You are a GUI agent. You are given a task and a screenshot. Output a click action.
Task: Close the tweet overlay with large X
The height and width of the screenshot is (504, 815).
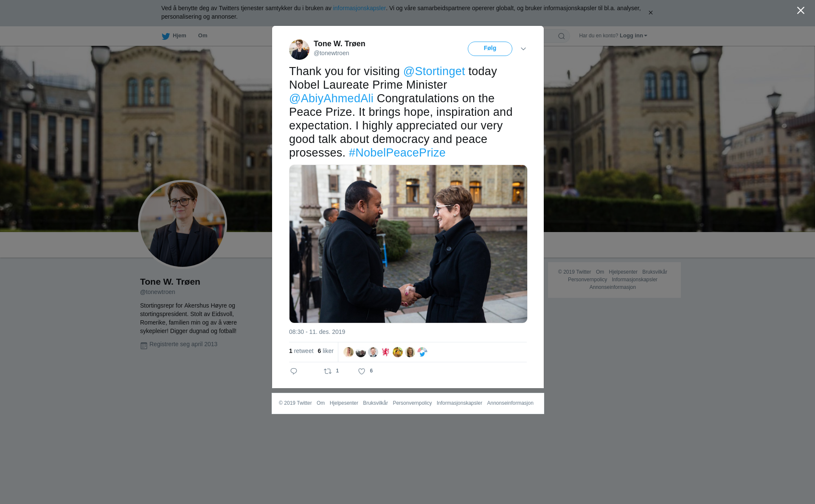coord(801,11)
